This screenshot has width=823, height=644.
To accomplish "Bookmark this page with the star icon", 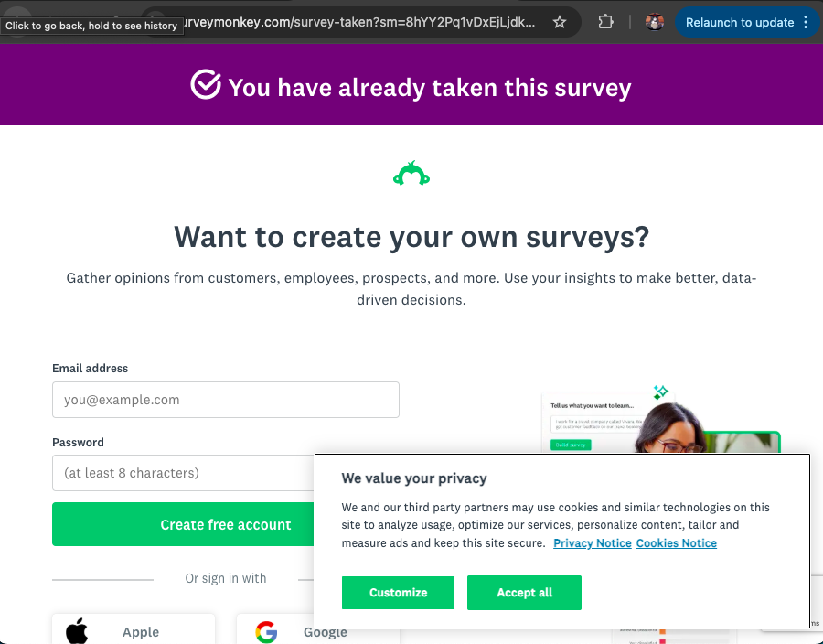I will pyautogui.click(x=560, y=22).
